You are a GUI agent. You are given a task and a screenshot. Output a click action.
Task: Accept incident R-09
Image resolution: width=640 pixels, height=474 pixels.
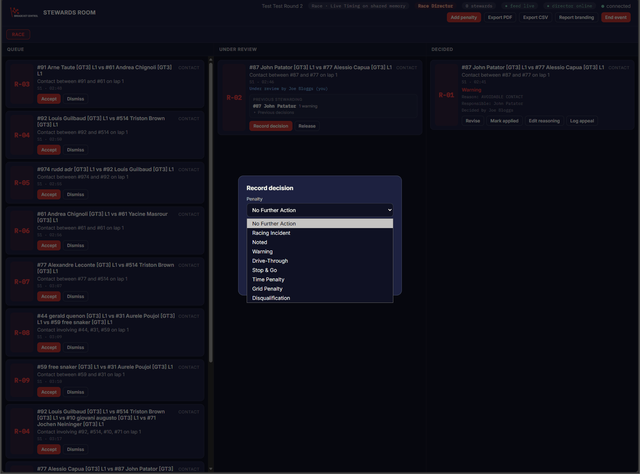(49, 392)
